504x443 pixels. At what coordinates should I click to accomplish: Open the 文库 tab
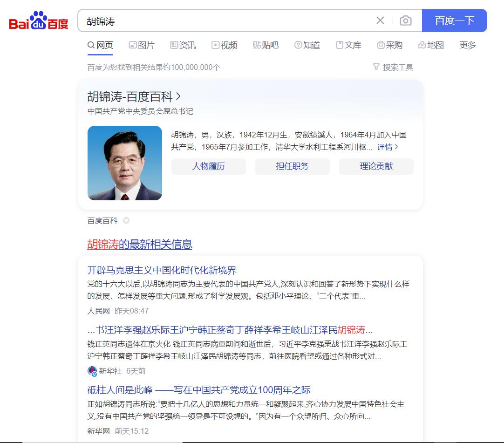(x=348, y=45)
